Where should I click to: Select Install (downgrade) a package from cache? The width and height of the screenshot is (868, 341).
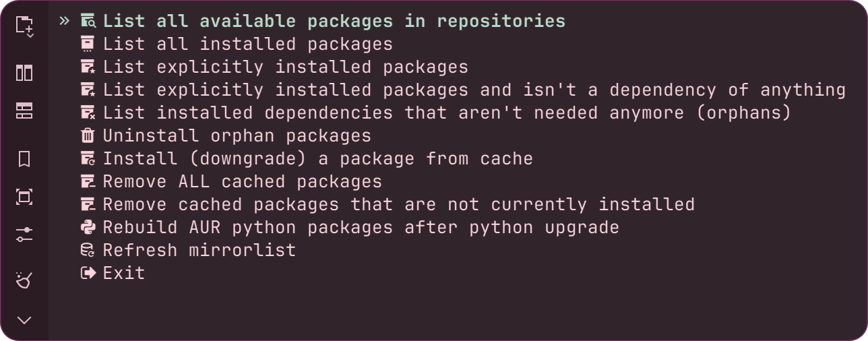pos(306,159)
